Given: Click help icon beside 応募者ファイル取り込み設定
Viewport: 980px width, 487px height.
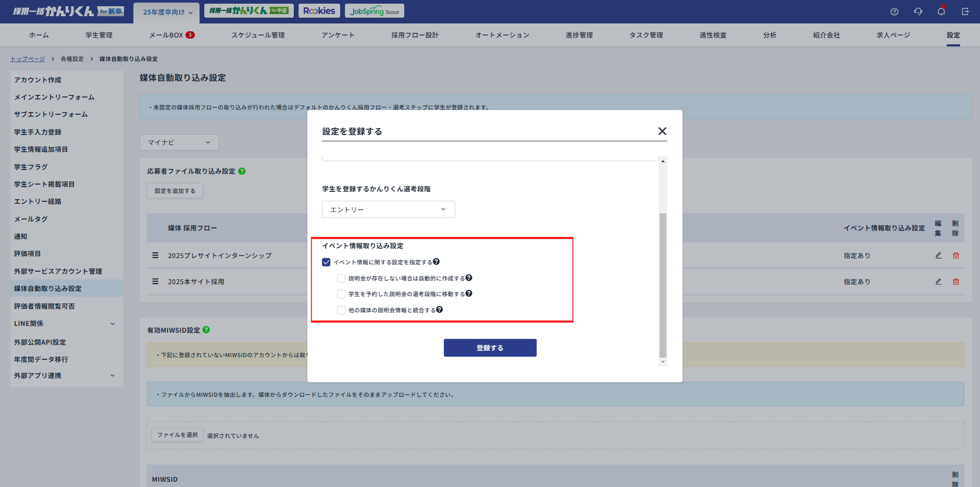Looking at the screenshot, I should pos(242,171).
